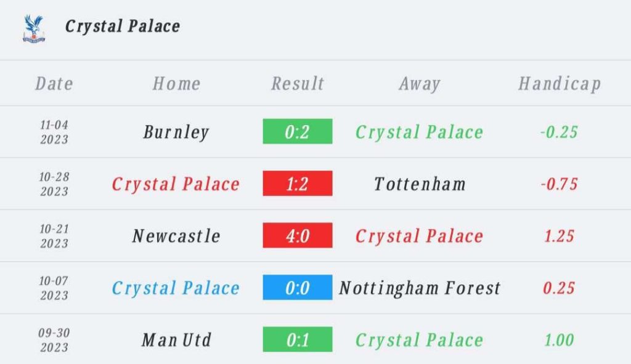
Task: Select the Date column header
Action: click(x=54, y=84)
